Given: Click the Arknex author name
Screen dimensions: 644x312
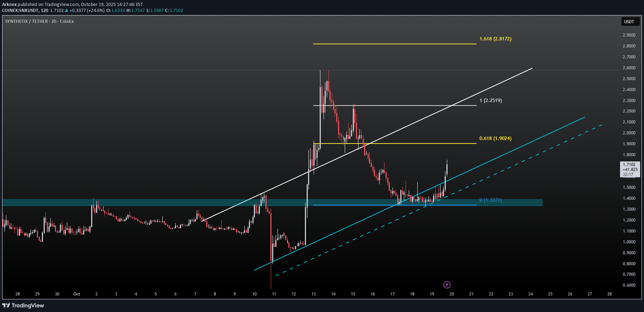Looking at the screenshot, I should coord(9,5).
